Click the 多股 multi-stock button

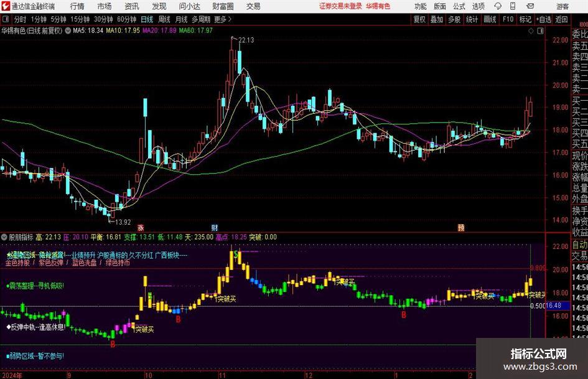(454, 19)
